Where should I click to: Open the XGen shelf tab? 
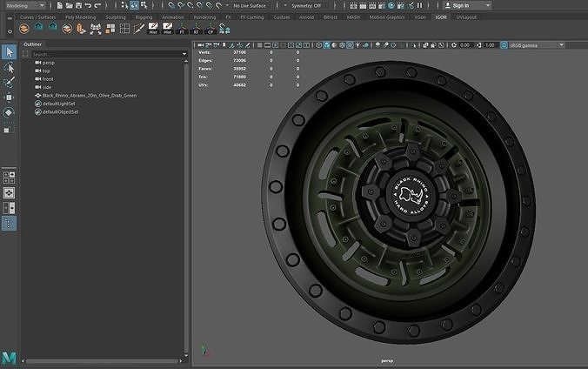[420, 17]
